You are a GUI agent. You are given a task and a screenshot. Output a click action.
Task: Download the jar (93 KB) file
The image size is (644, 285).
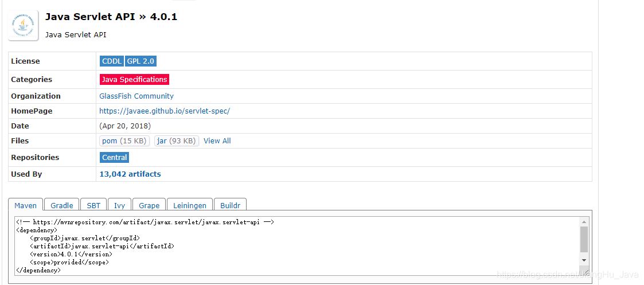point(177,141)
